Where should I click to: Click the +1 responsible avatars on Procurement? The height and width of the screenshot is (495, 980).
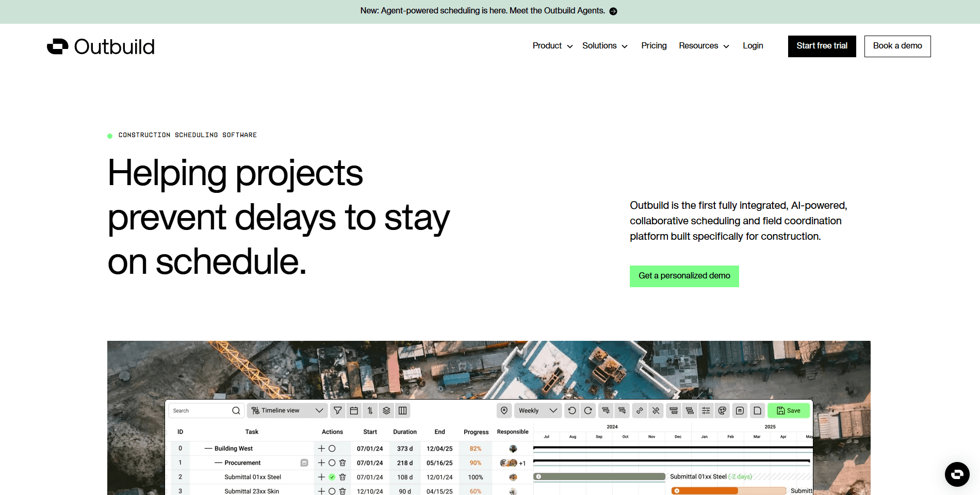tap(513, 463)
